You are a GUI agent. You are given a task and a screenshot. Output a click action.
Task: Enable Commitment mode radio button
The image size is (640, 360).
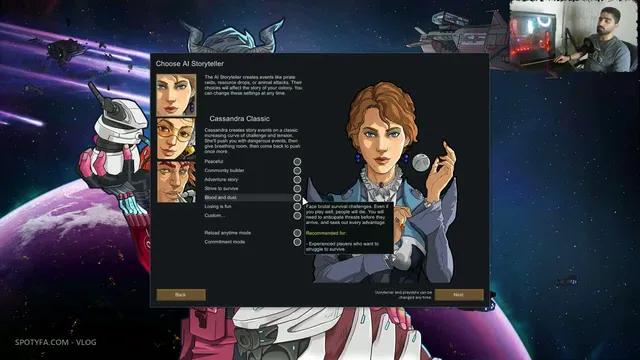[297, 242]
